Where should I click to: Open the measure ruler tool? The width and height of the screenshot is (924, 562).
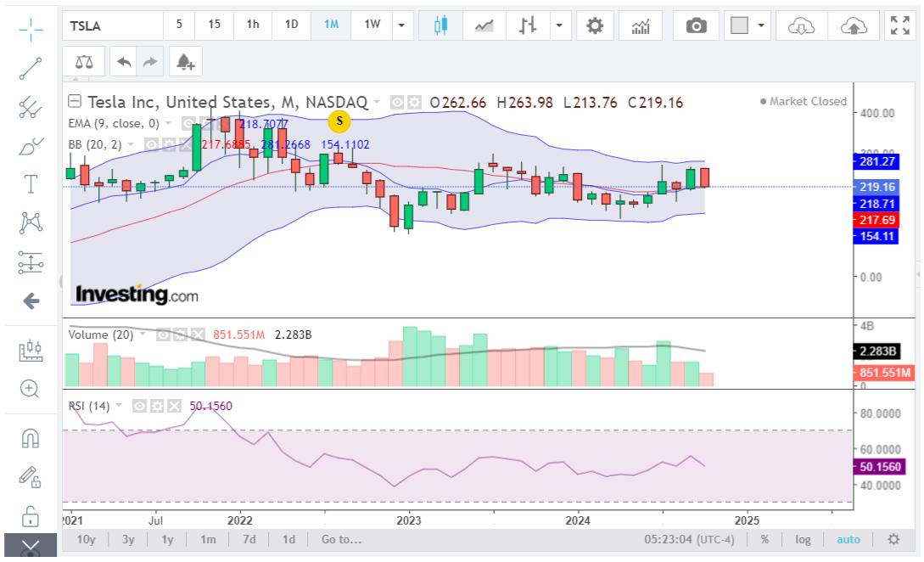[x=30, y=351]
